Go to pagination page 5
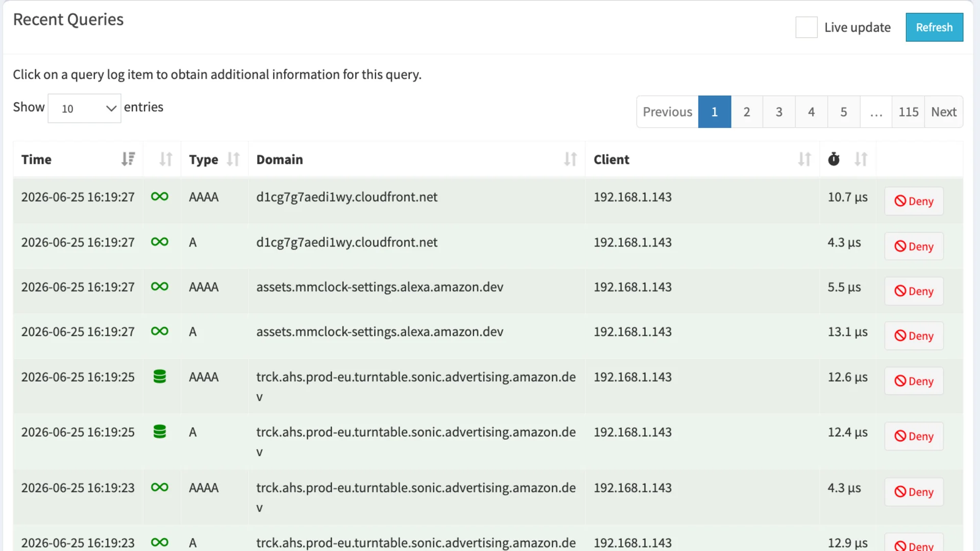The width and height of the screenshot is (980, 551). [844, 112]
